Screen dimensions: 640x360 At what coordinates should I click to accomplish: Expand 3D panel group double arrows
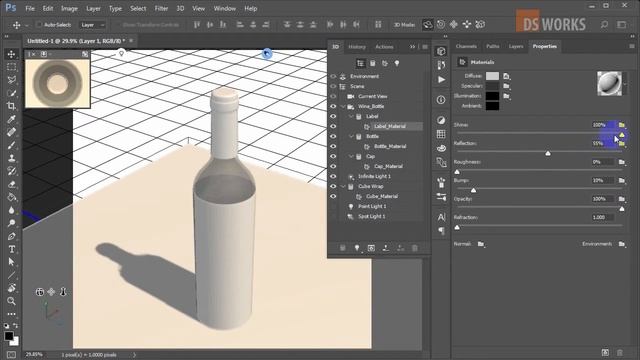412,47
